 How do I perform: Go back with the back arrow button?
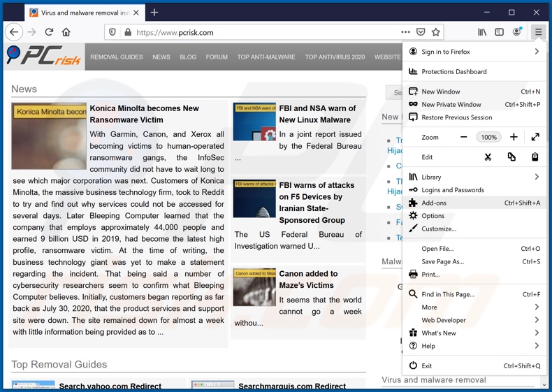[x=14, y=32]
